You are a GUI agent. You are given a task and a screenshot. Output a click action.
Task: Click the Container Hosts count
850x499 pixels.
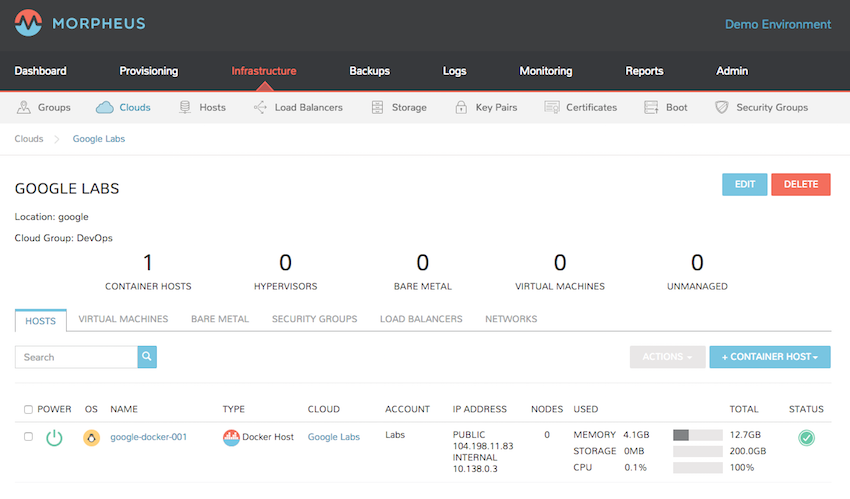148,263
